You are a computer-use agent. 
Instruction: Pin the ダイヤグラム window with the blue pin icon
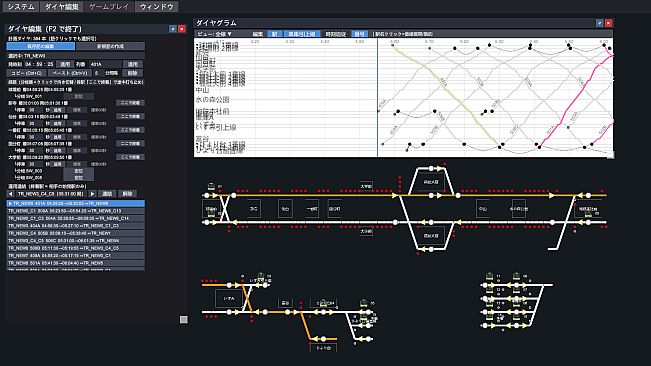[600, 23]
